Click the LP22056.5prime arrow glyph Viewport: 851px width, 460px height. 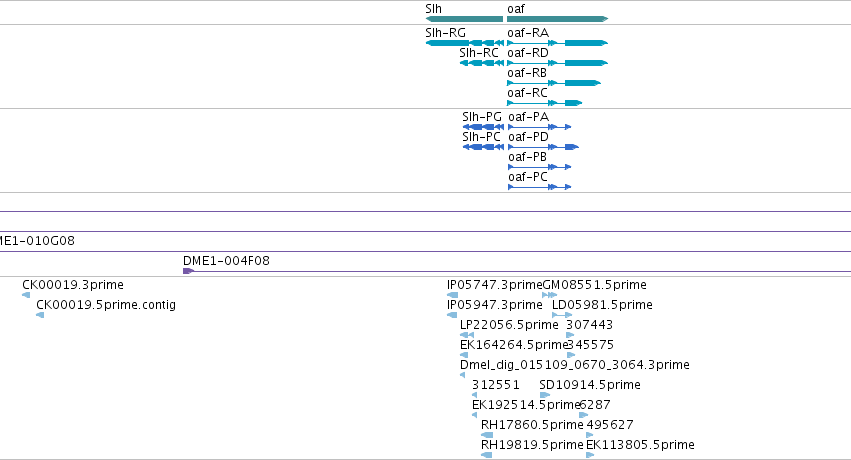(467, 335)
